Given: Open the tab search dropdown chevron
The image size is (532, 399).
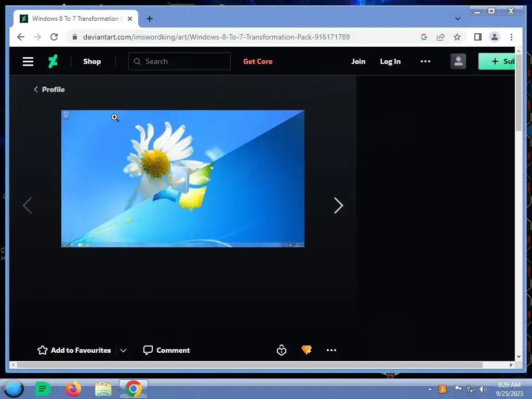Looking at the screenshot, I should coord(458,19).
